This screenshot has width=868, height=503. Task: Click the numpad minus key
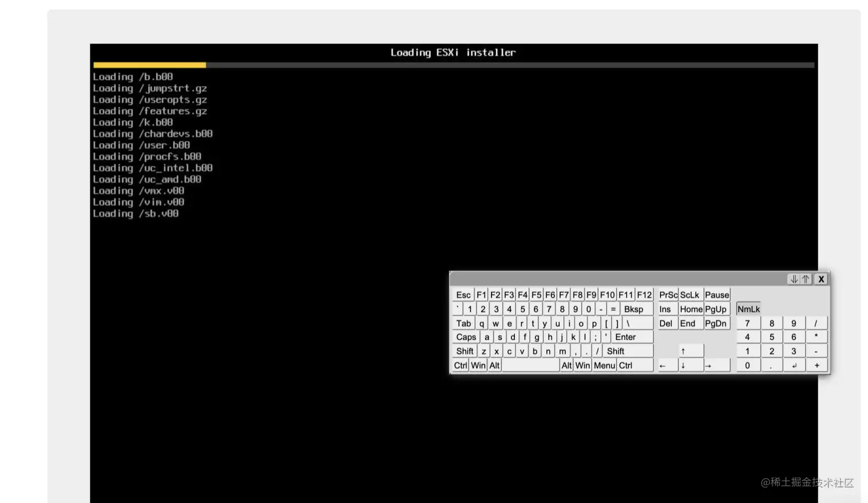pos(816,351)
